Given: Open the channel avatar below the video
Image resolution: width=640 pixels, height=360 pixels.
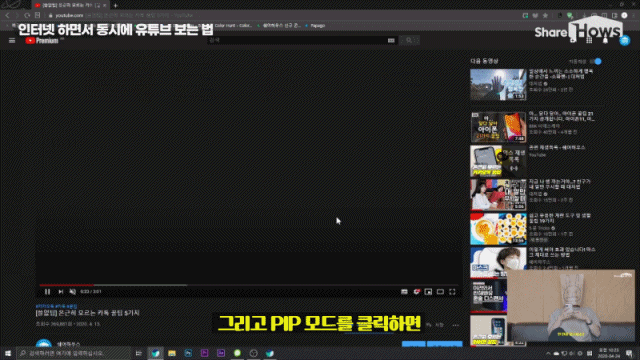Looking at the screenshot, I should pos(44,344).
